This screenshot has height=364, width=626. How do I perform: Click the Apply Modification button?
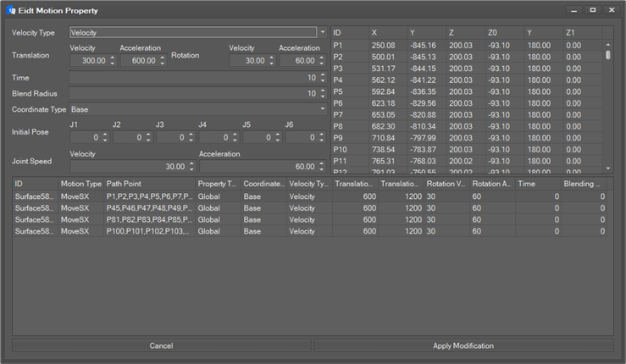click(463, 345)
